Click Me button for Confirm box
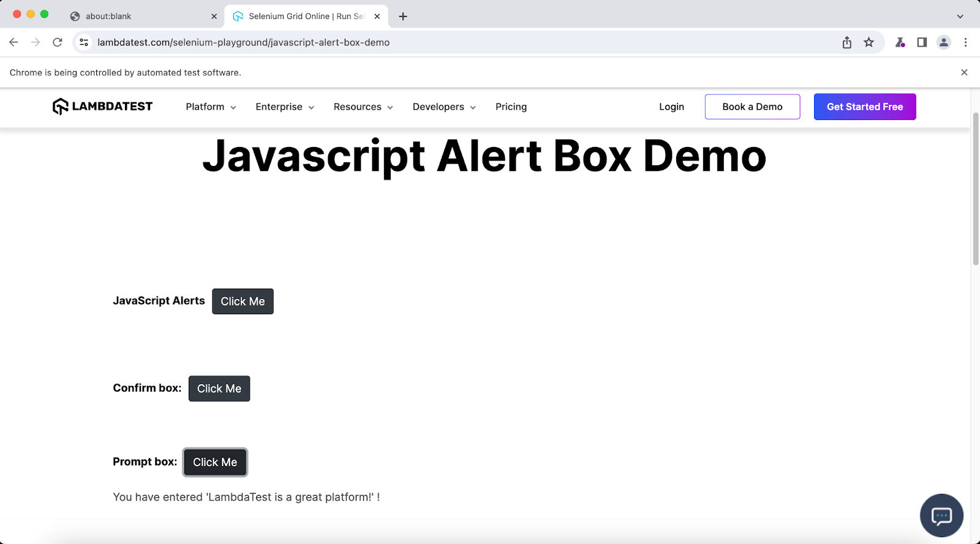 point(219,388)
